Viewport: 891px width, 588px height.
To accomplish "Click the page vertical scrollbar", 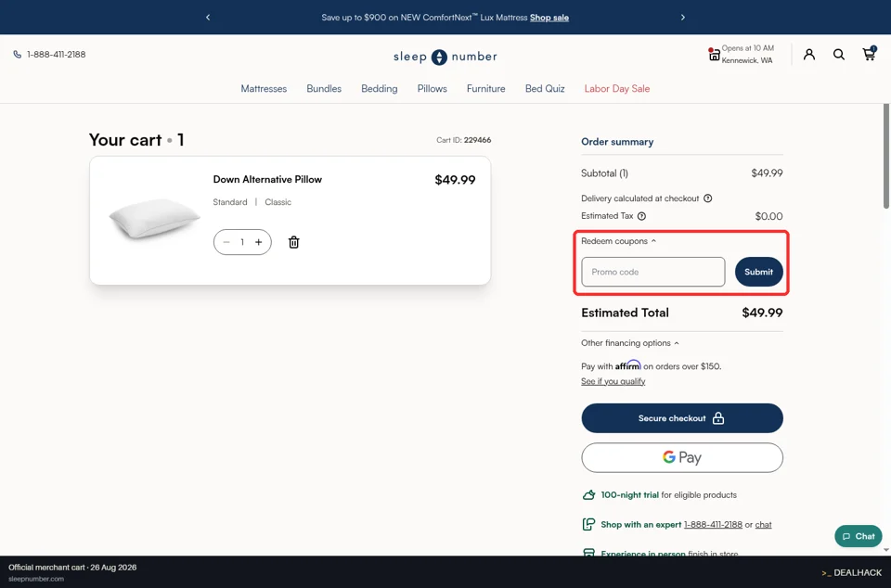I will tap(886, 157).
